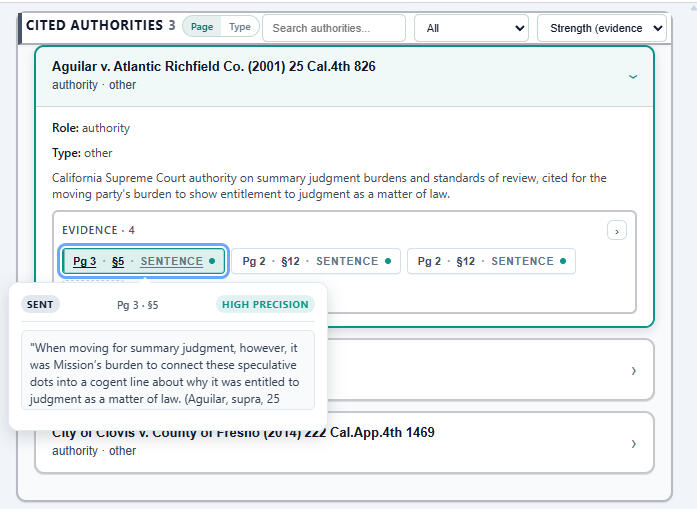This screenshot has height=509, width=697.
Task: Select the Pg 3 §5 SENTENCE evidence chip
Action: click(144, 261)
